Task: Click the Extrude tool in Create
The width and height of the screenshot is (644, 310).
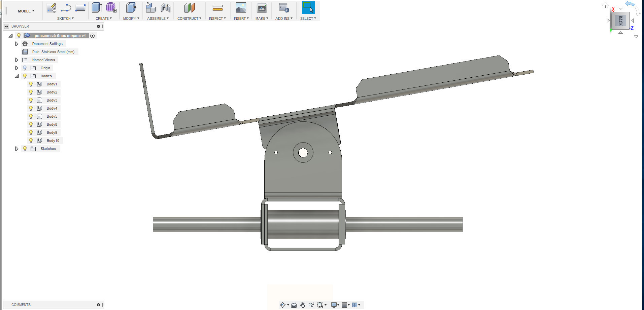Action: (97, 8)
